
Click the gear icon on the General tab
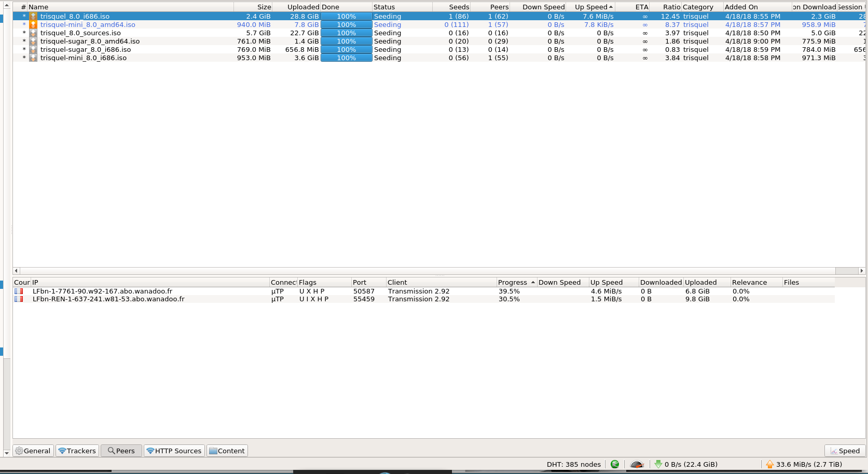coord(19,450)
